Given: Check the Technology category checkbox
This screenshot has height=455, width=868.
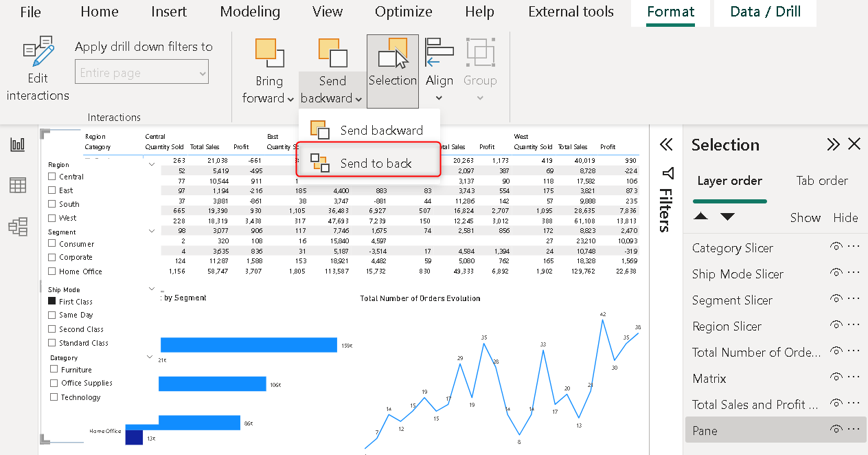Looking at the screenshot, I should (54, 397).
